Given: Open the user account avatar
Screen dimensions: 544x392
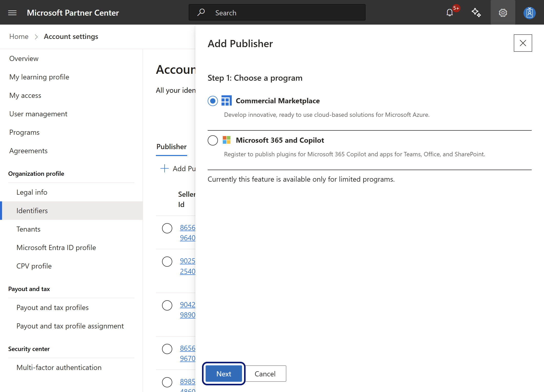Looking at the screenshot, I should point(529,13).
